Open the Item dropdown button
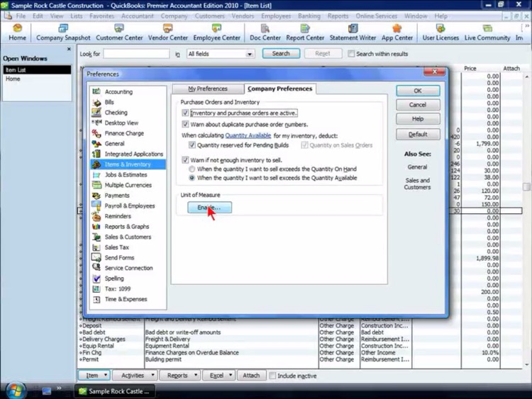The height and width of the screenshot is (399, 532). click(94, 376)
